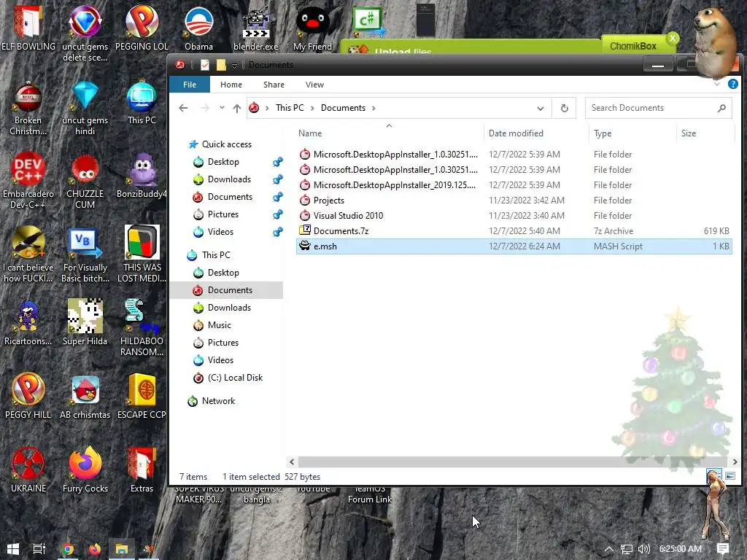Select the AB crhismtas Angry Birds icon
This screenshot has width=747, height=560.
(x=85, y=396)
